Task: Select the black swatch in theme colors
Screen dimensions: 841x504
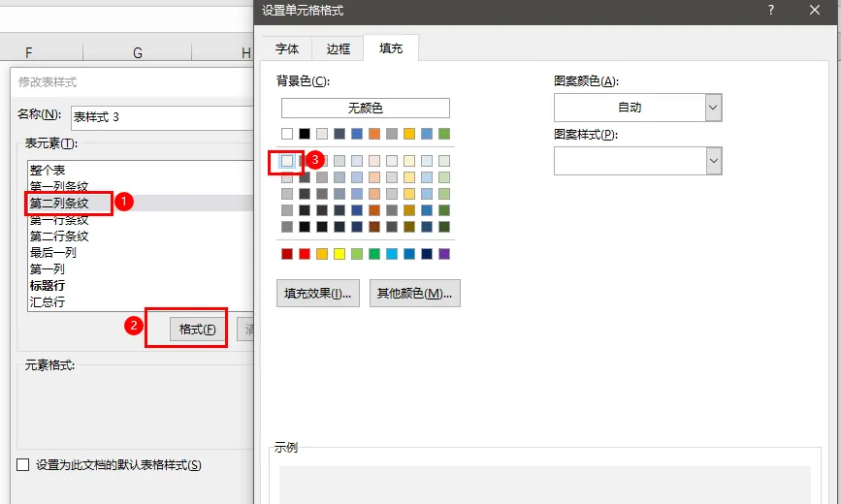Action: click(305, 134)
